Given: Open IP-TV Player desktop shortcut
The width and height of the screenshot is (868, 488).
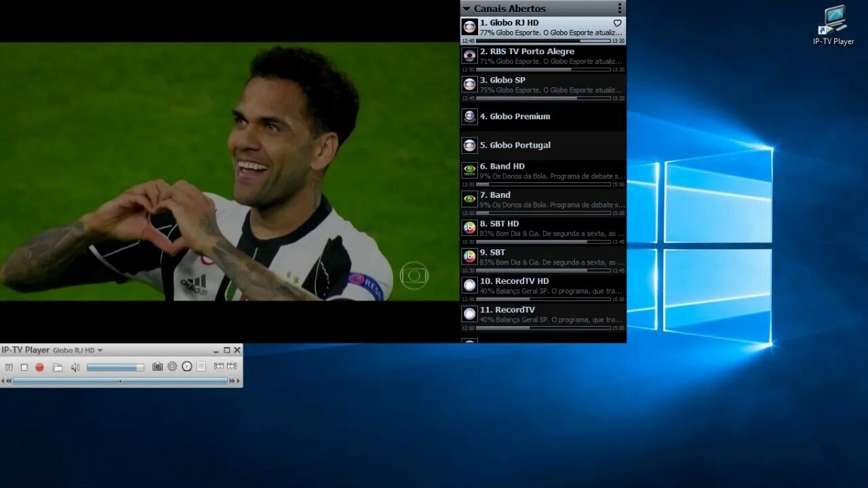Looking at the screenshot, I should click(833, 25).
